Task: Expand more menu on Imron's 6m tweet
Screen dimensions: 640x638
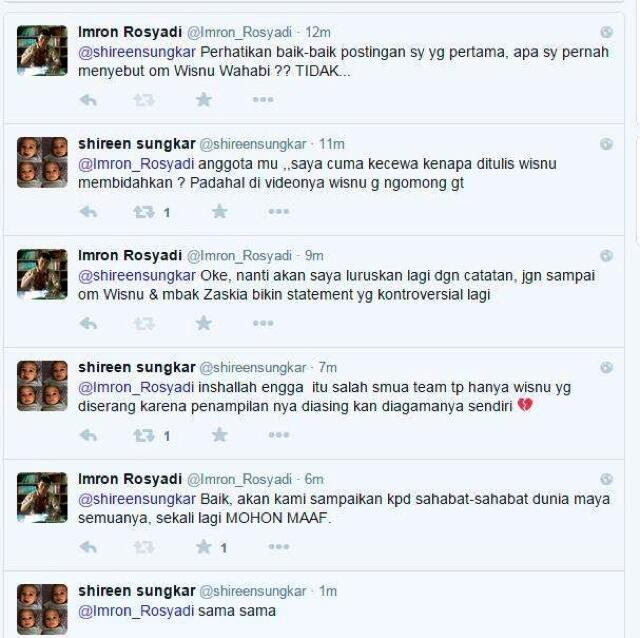Action: click(x=279, y=547)
